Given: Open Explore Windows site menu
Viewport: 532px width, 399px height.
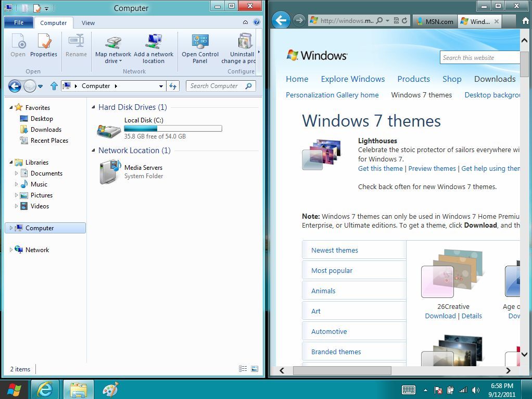Looking at the screenshot, I should (x=353, y=79).
